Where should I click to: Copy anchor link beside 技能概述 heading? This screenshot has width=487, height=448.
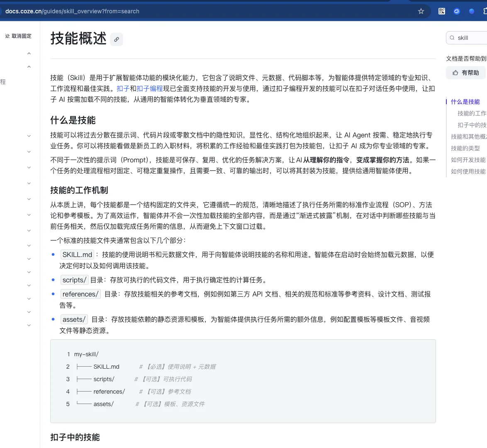point(117,39)
